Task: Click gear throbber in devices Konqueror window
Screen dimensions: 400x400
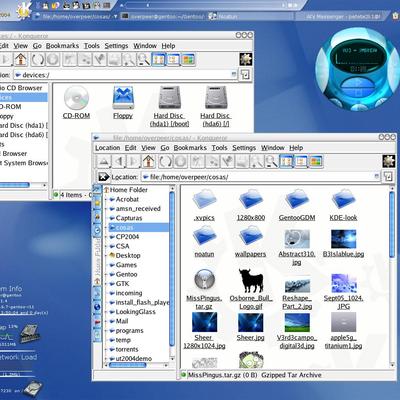Action: coord(246,59)
